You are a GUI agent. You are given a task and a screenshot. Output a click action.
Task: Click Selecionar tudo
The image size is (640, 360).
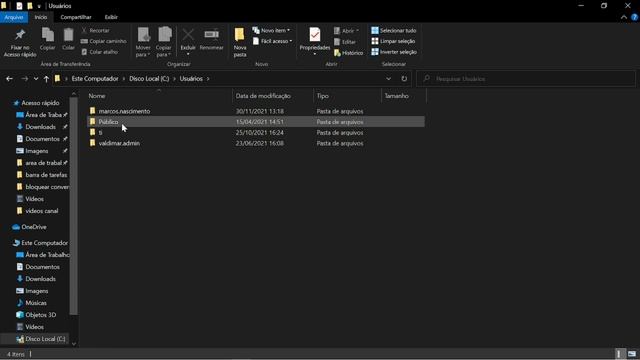(x=394, y=31)
